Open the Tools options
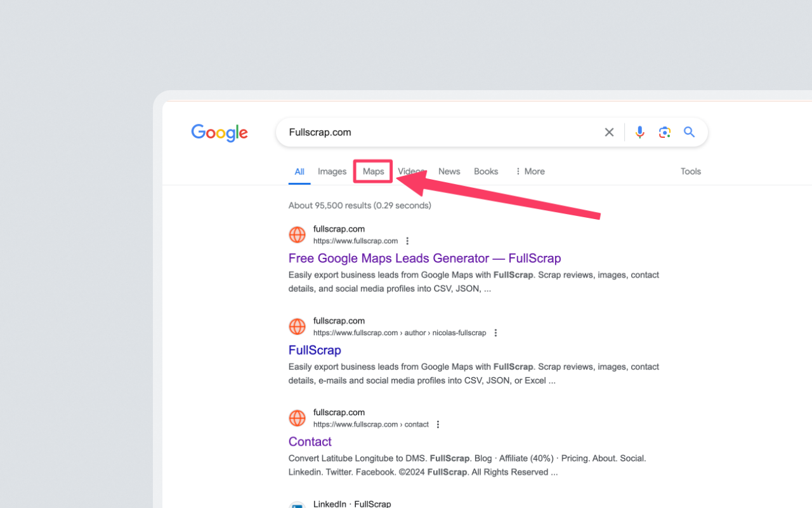The height and width of the screenshot is (508, 812). (691, 171)
